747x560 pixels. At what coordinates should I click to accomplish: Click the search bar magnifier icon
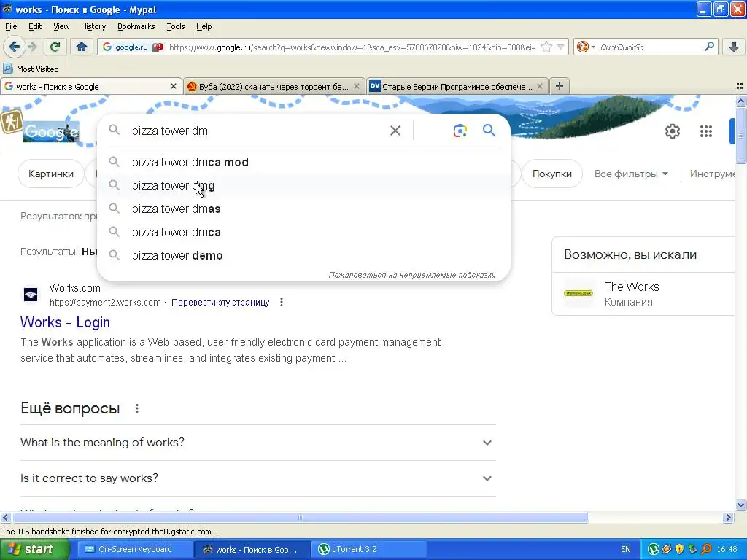pyautogui.click(x=709, y=47)
